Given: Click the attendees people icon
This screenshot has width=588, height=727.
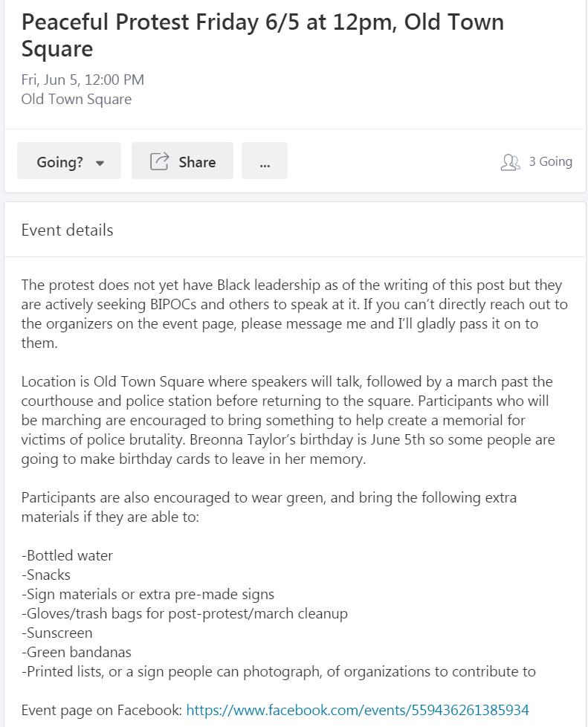Looking at the screenshot, I should [x=510, y=162].
